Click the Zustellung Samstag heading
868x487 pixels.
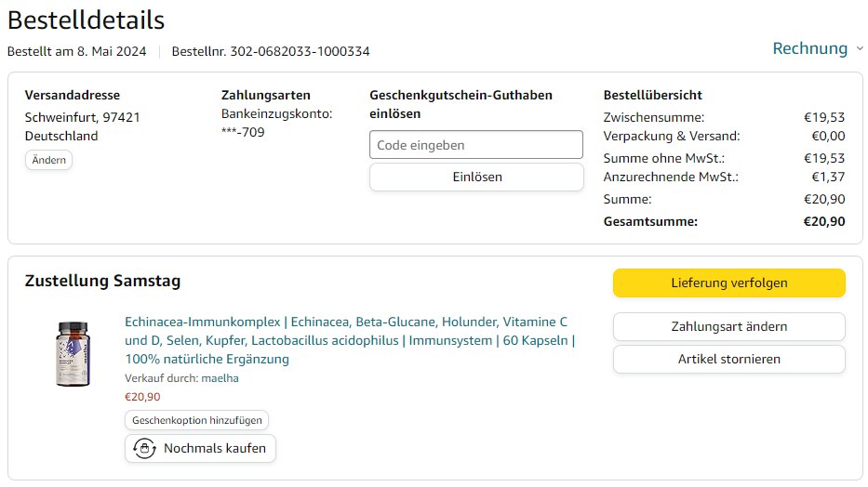(x=102, y=281)
